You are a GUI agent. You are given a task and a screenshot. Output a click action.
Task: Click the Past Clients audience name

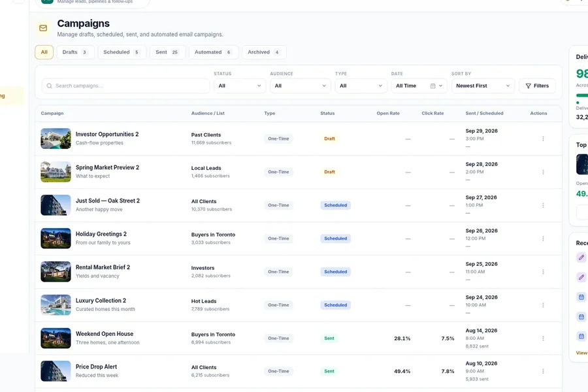click(206, 135)
